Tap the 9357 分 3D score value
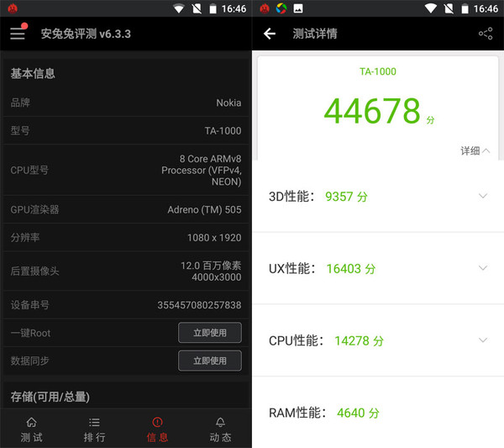The width and height of the screenshot is (504, 448). point(346,197)
